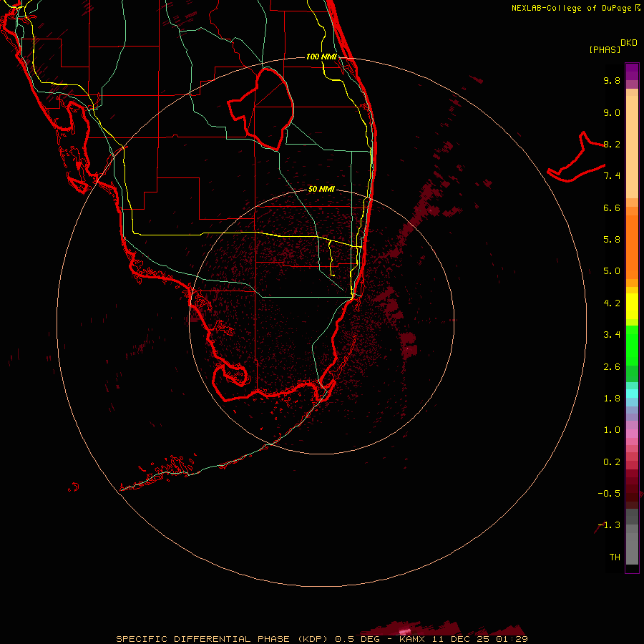Click the 9.8 value on the scale

point(612,80)
